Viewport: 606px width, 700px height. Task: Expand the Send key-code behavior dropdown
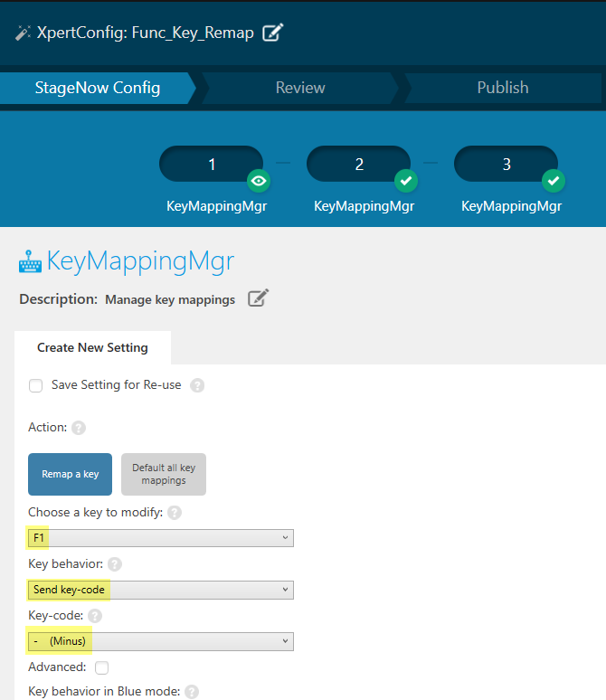(x=161, y=590)
